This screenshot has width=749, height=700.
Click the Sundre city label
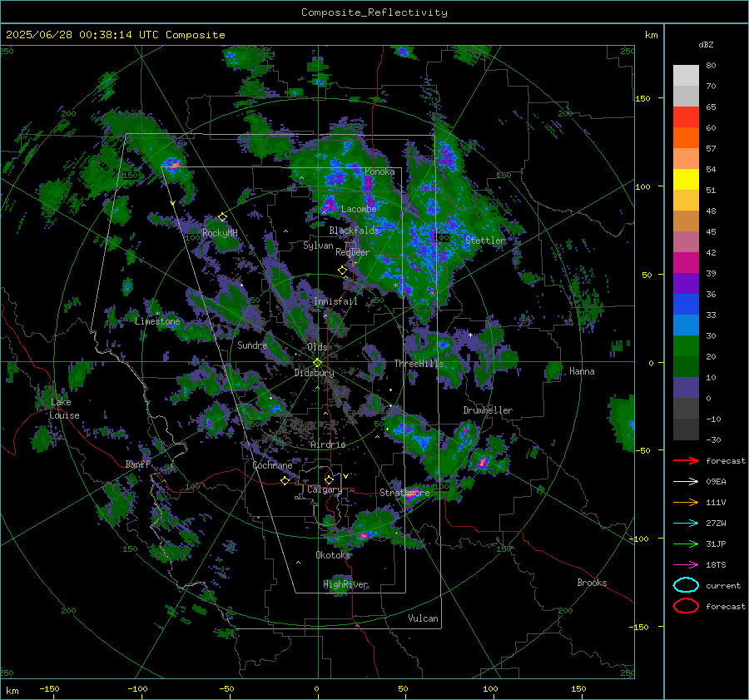tap(252, 345)
